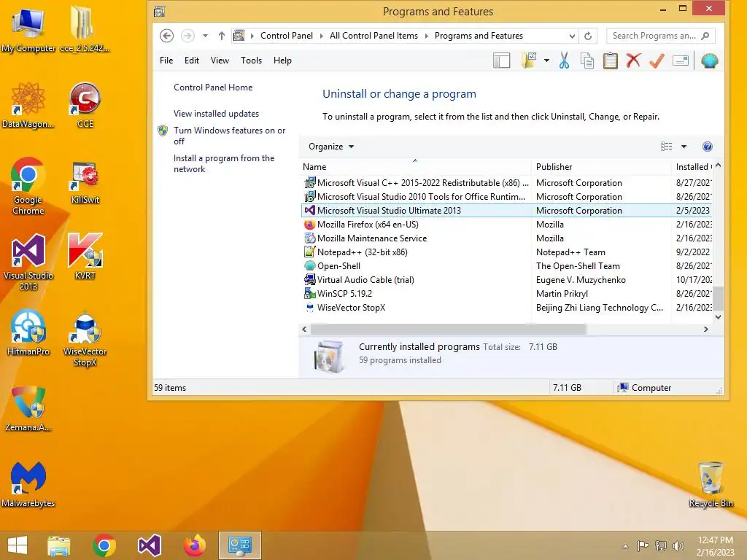This screenshot has height=560, width=747.
Task: Click the Search Programs input field
Action: pyautogui.click(x=654, y=36)
